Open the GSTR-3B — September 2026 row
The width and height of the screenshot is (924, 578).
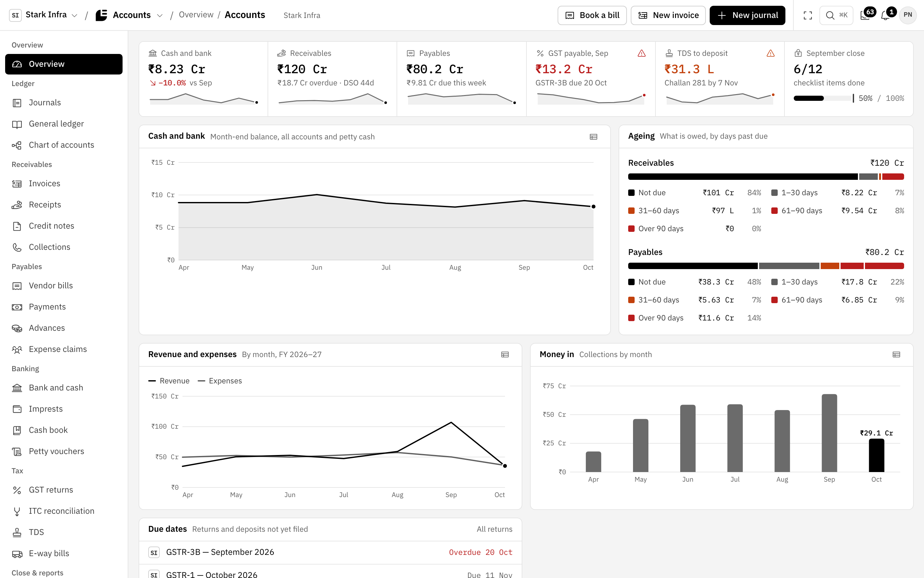click(330, 552)
